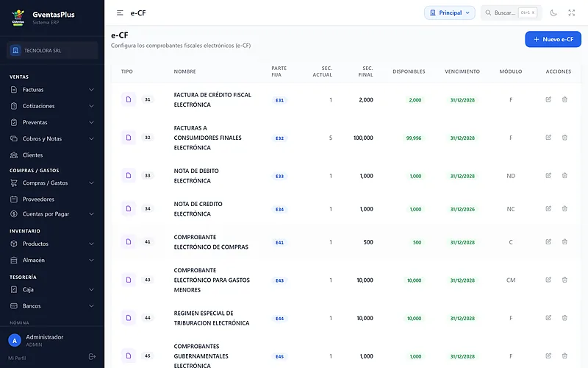Create a new e-CF with Nuevo e-CF

tap(553, 39)
